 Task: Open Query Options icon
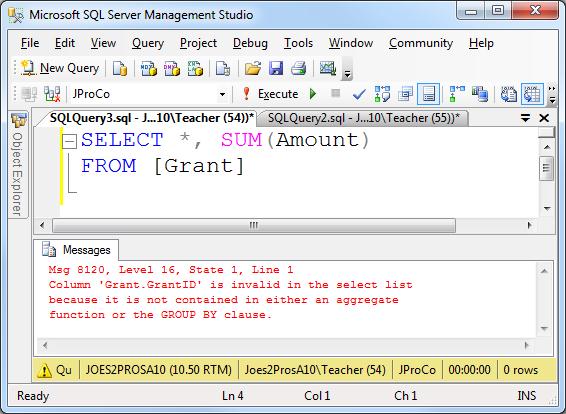coord(405,94)
